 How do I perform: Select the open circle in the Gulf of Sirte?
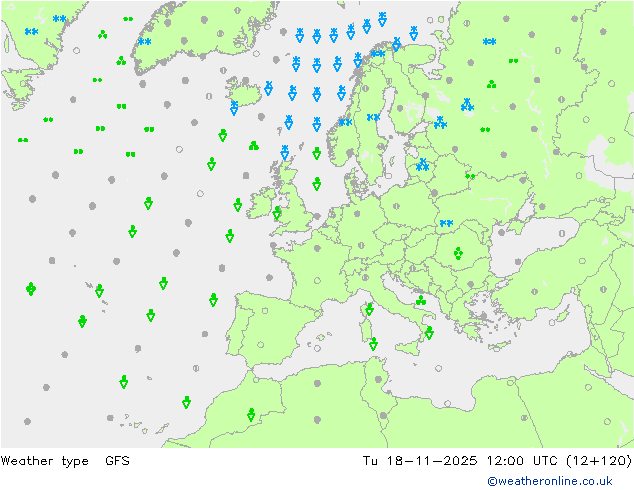pos(447,403)
